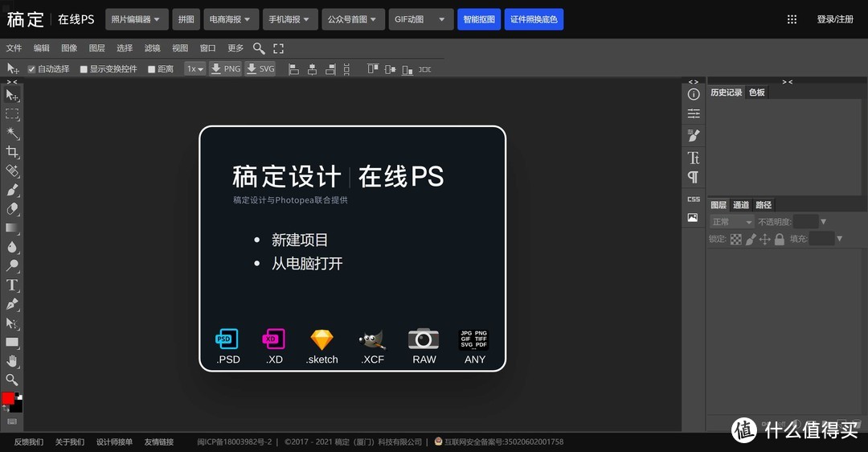
Task: Expand 不透明度 opacity arrow
Action: 823,221
